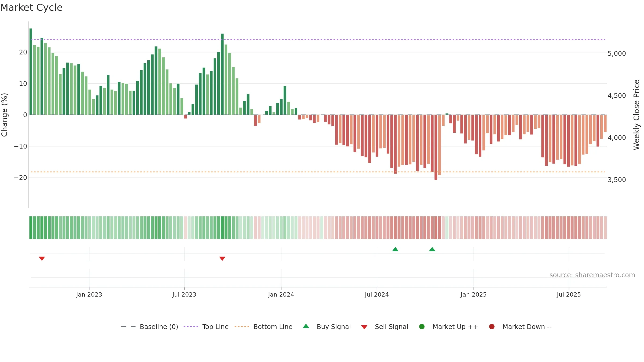Screen dimensions: 644x362
Task: Select the first sell signal marker near late 2022
Action: click(42, 258)
